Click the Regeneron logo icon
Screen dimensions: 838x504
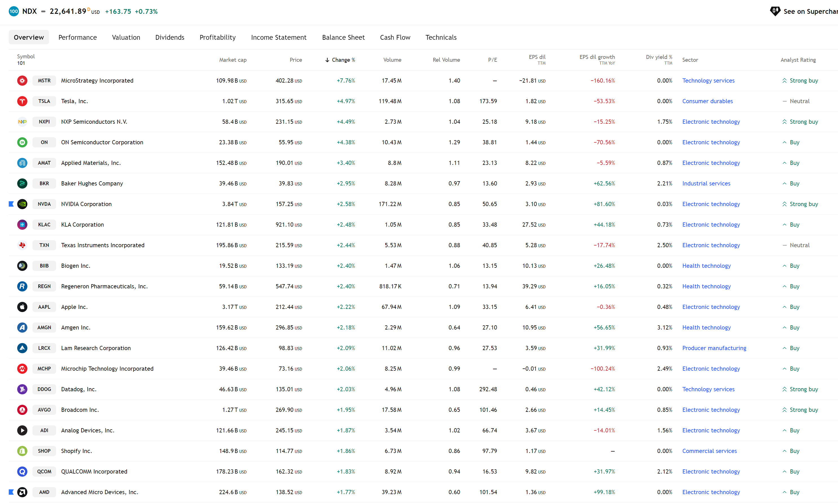(22, 286)
